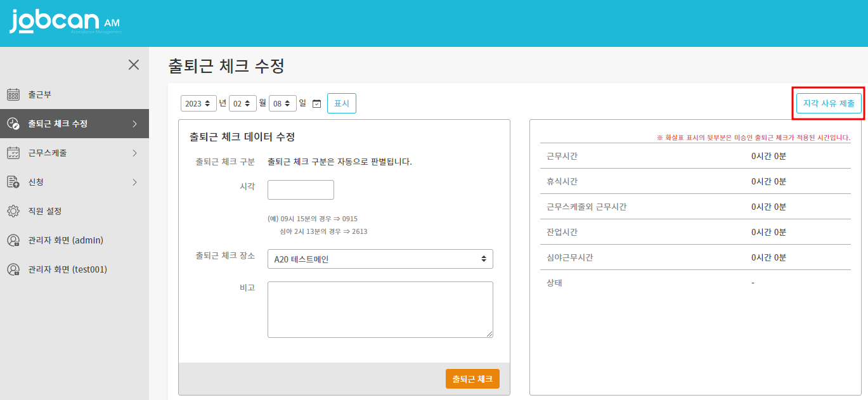This screenshot has height=400, width=868.
Task: Open the 출퇴근 체크 장소 dropdown
Action: 380,259
